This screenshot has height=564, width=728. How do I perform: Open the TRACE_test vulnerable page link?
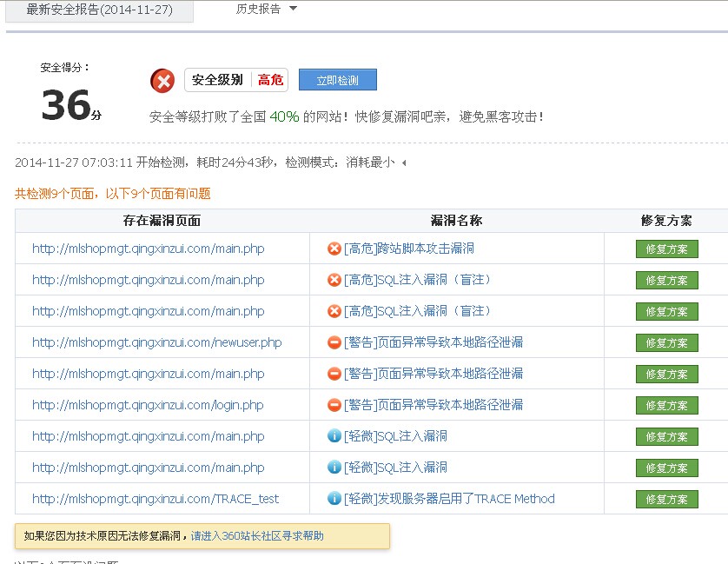tap(156, 499)
